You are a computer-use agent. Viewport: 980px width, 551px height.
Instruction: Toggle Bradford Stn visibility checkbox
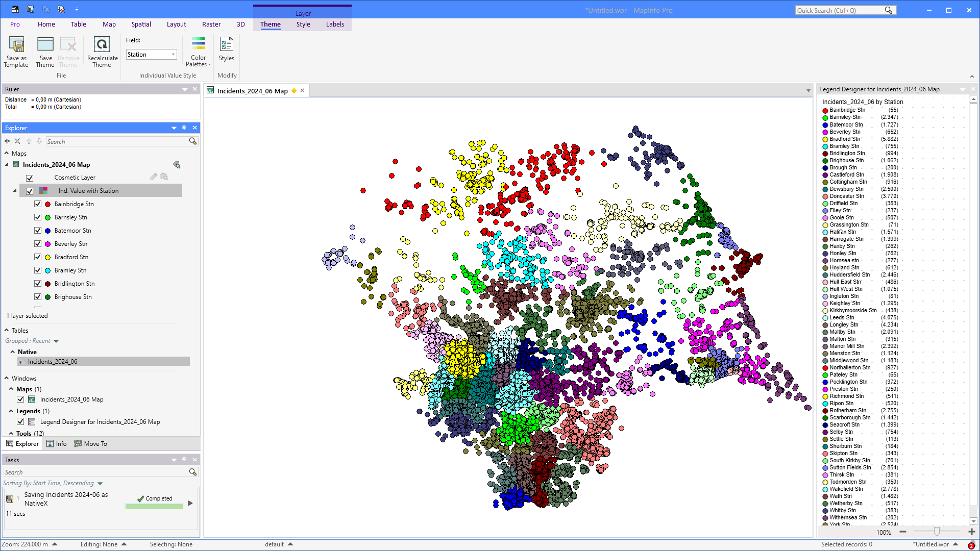click(38, 257)
